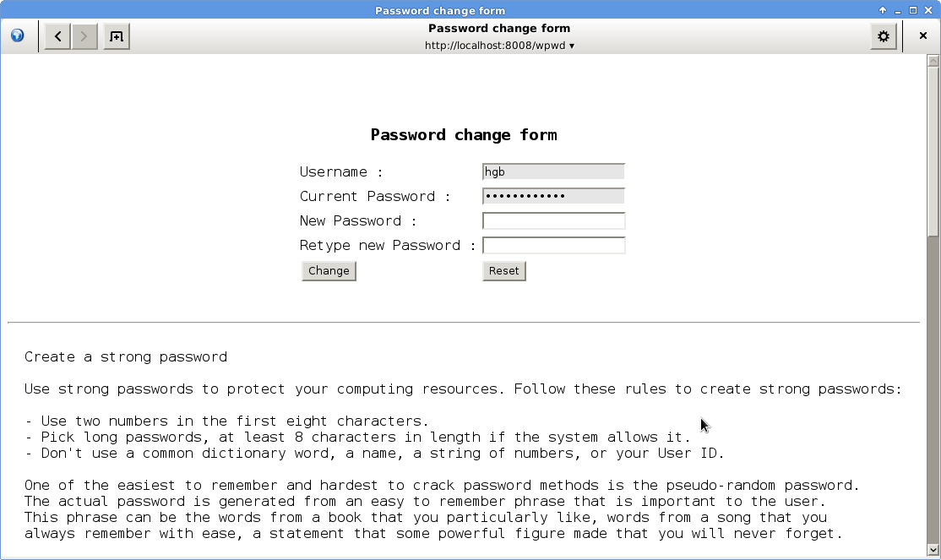This screenshot has width=941, height=560.
Task: Expand the localhost:8008/wpwd URL dropdown
Action: 572,46
